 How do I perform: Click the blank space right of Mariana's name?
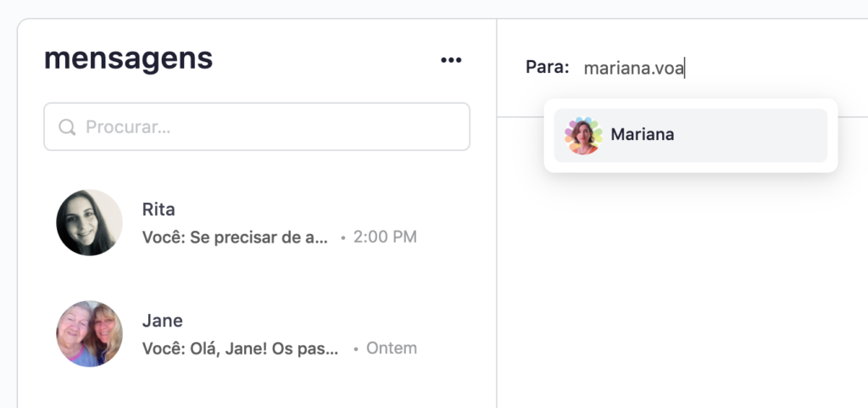(x=754, y=135)
